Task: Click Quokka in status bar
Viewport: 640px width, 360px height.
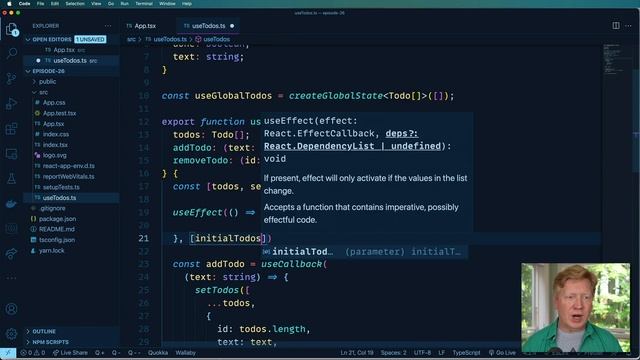Action: [x=158, y=353]
